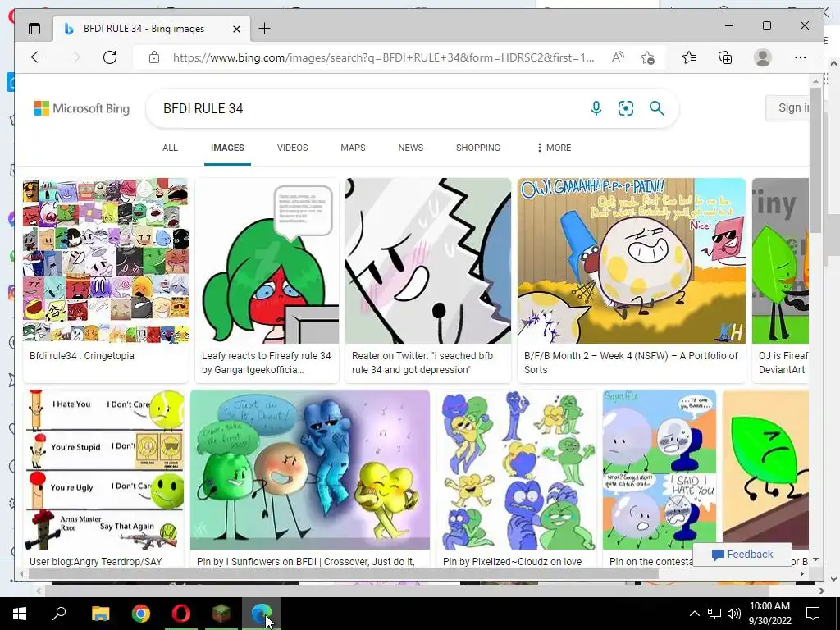Open 'Bfdi rule34 : Cringetopia' thumbnail
The height and width of the screenshot is (630, 840).
pyautogui.click(x=106, y=261)
